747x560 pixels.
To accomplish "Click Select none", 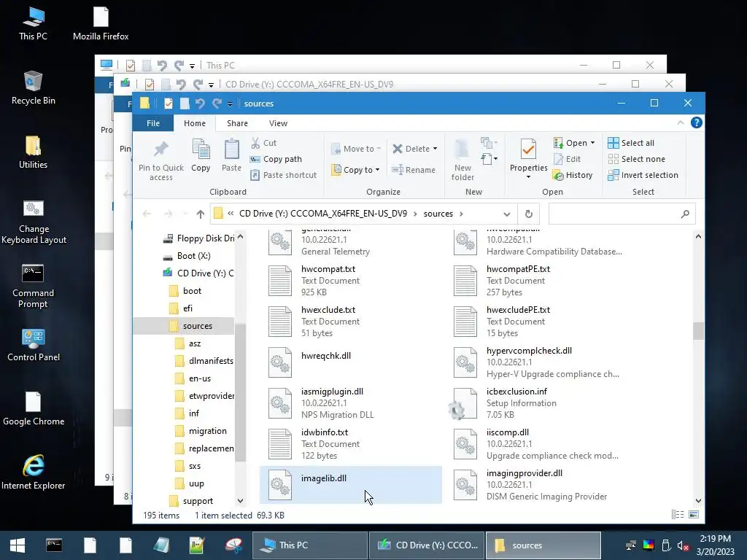I will point(636,159).
